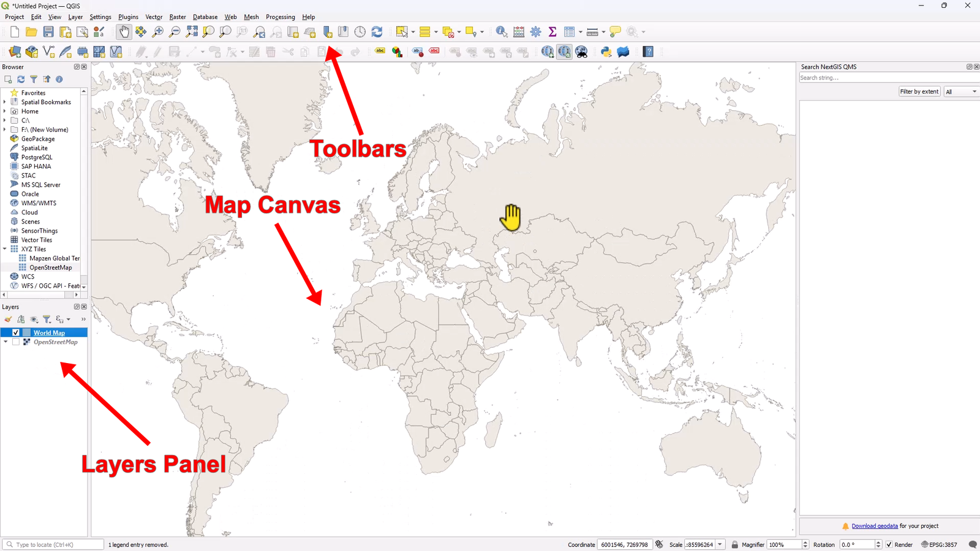Open the Field Calculator
Viewport: 980px width, 551px height.
point(519,31)
